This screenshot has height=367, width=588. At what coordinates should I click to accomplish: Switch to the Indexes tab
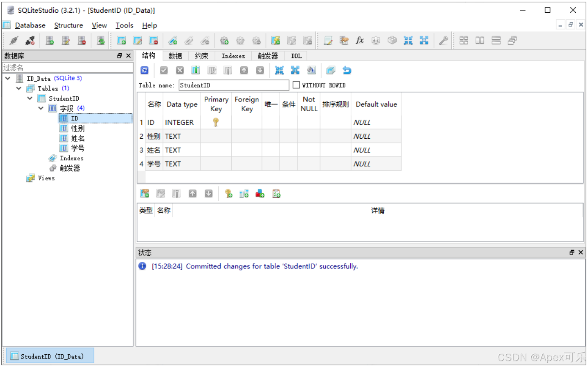(233, 56)
